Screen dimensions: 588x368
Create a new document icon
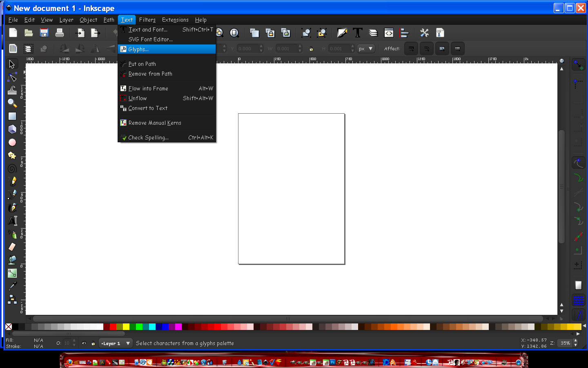tap(13, 33)
